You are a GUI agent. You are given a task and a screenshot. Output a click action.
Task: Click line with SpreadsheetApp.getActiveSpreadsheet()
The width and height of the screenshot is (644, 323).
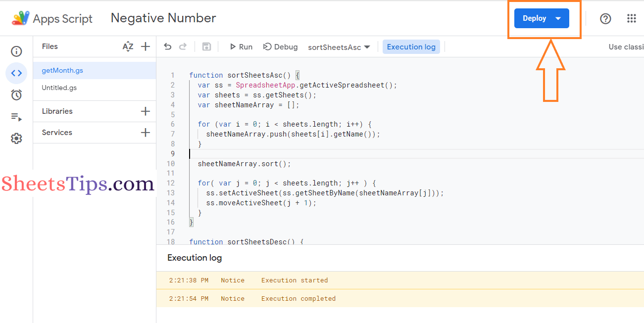pyautogui.click(x=297, y=85)
